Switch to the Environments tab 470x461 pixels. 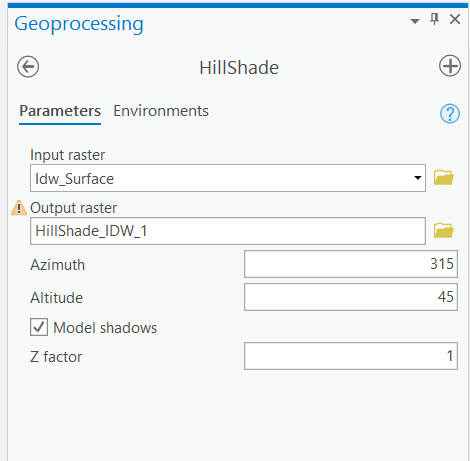tap(161, 111)
